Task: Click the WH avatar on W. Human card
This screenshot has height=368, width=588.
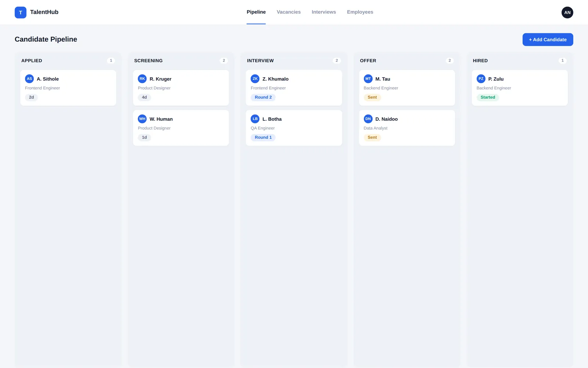Action: (x=142, y=119)
